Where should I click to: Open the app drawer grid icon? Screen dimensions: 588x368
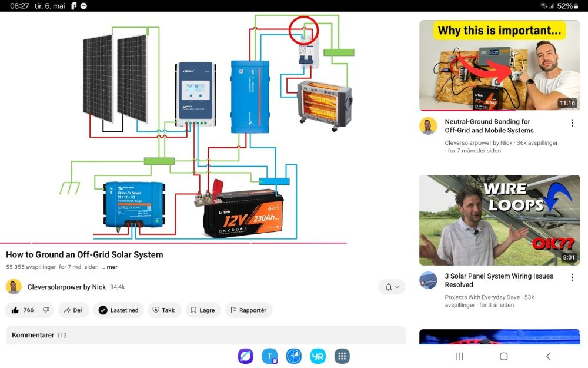pyautogui.click(x=342, y=356)
